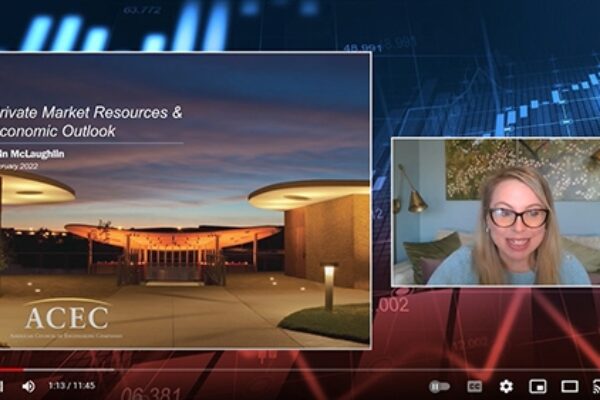Seek to the middle of the progress bar
This screenshot has width=600, height=400.
coord(300,371)
